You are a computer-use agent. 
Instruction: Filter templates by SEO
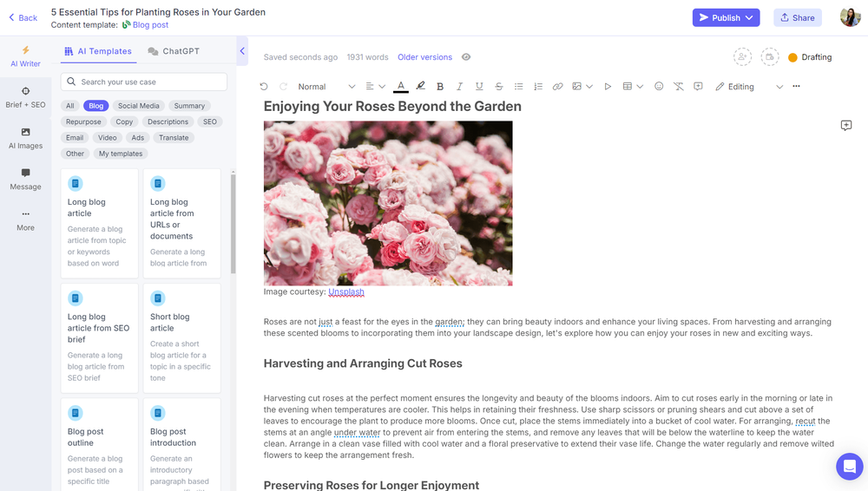point(210,121)
